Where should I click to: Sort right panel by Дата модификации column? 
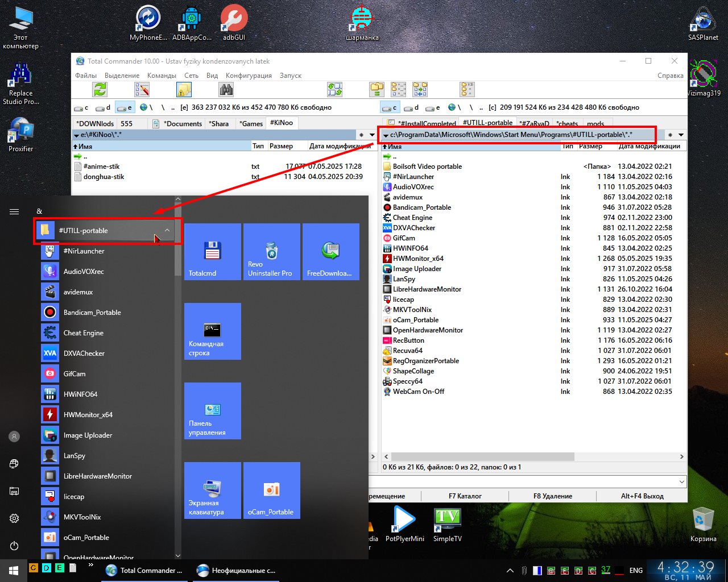(x=650, y=146)
